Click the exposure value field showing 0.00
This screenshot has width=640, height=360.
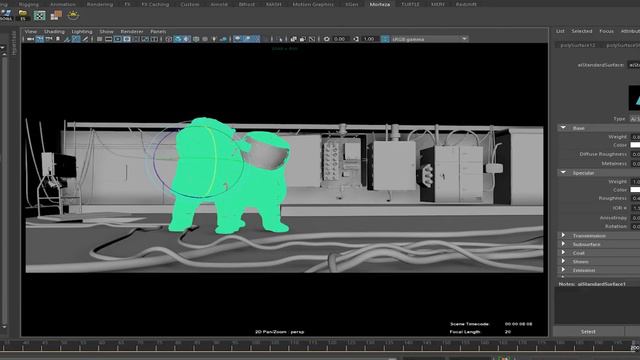pos(340,39)
